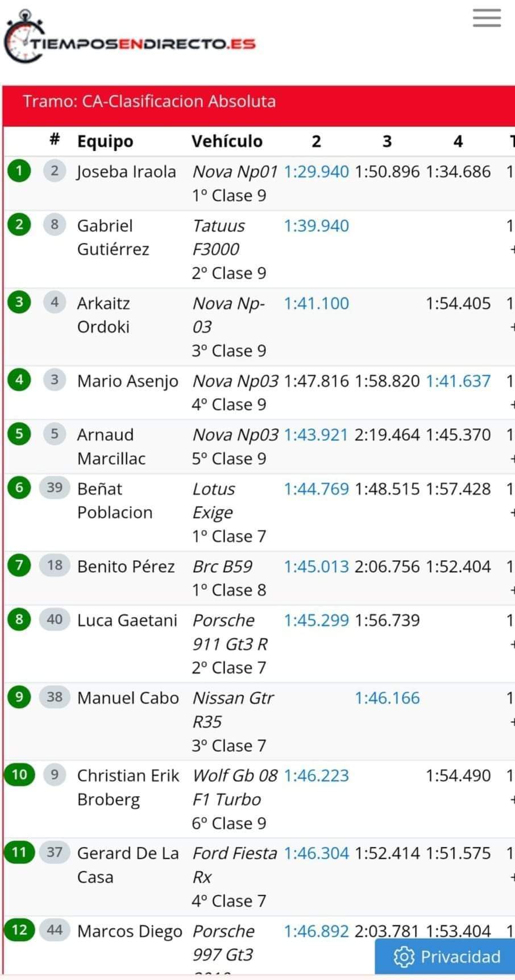Select the Luca Gaetani team name
The image size is (515, 980).
[127, 620]
